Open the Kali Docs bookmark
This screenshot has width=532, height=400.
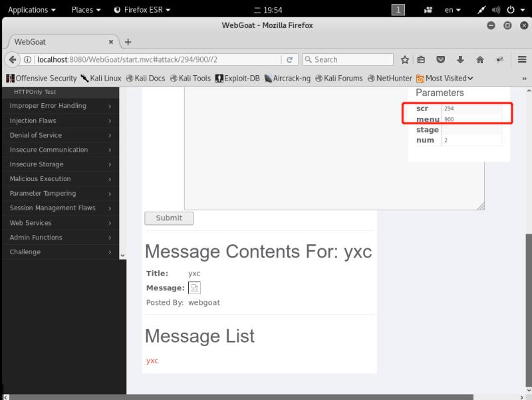(x=146, y=79)
